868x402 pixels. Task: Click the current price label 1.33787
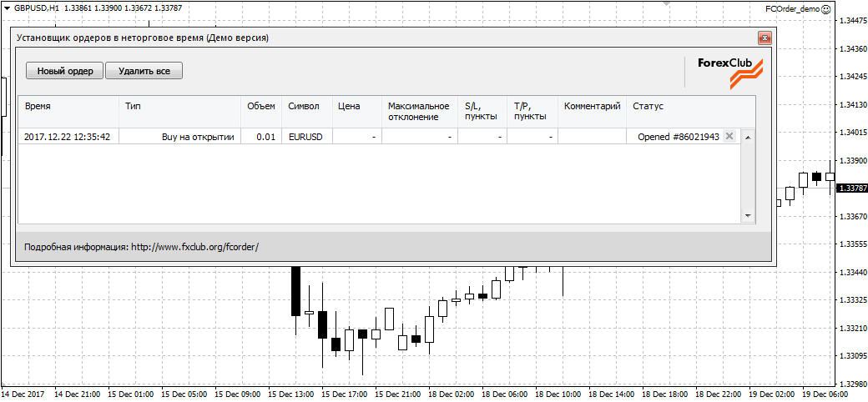[x=851, y=188]
